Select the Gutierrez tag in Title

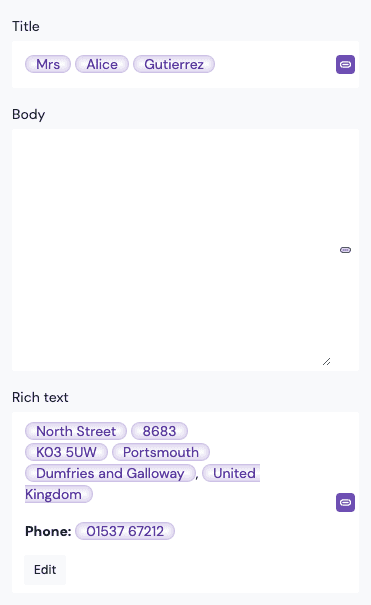[174, 64]
